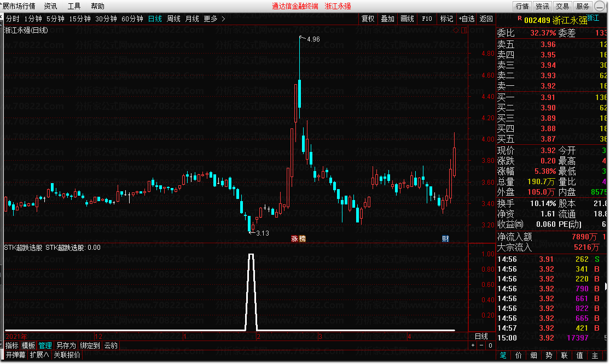Select the 值 value tab
Screen dimensions: 610x364
click(x=580, y=355)
